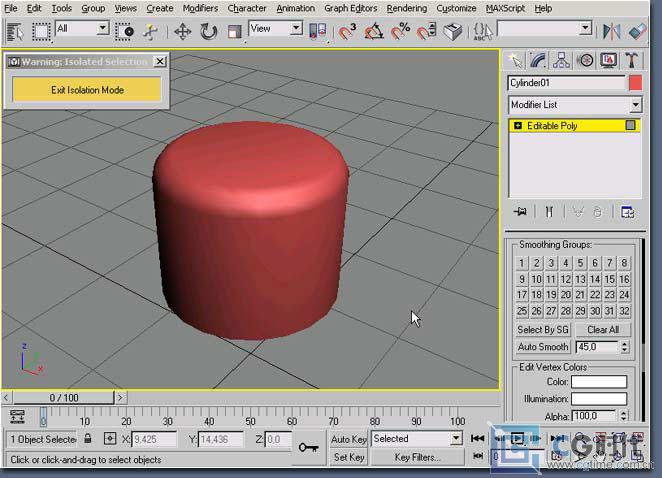This screenshot has height=478, width=662.
Task: Click the vertex Color swatch
Action: [599, 382]
